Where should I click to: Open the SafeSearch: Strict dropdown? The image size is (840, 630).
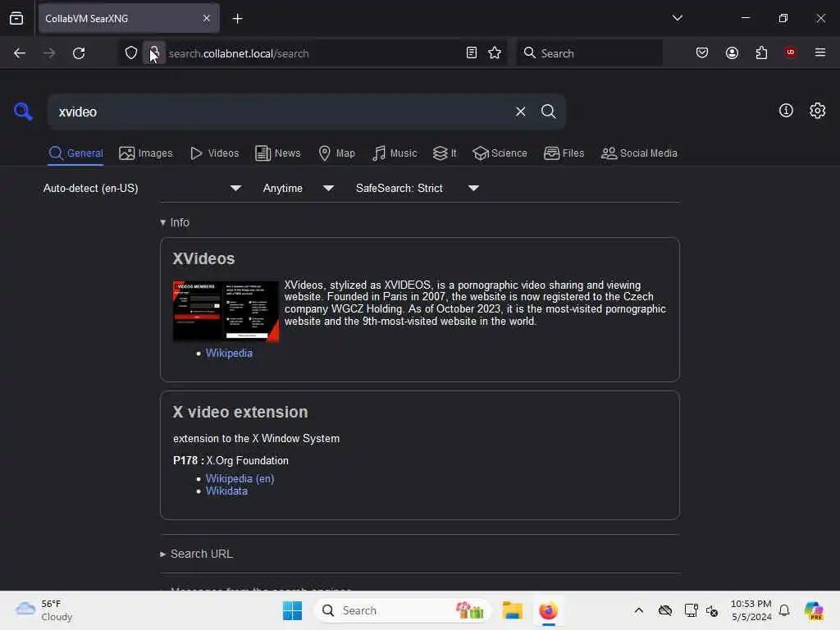(418, 188)
